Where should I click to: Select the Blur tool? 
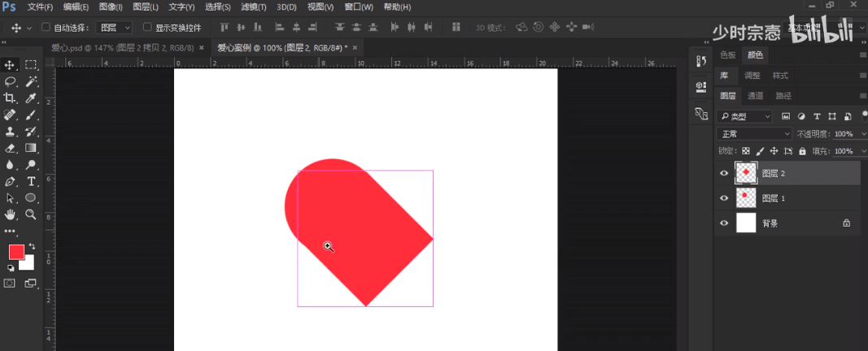pos(10,165)
